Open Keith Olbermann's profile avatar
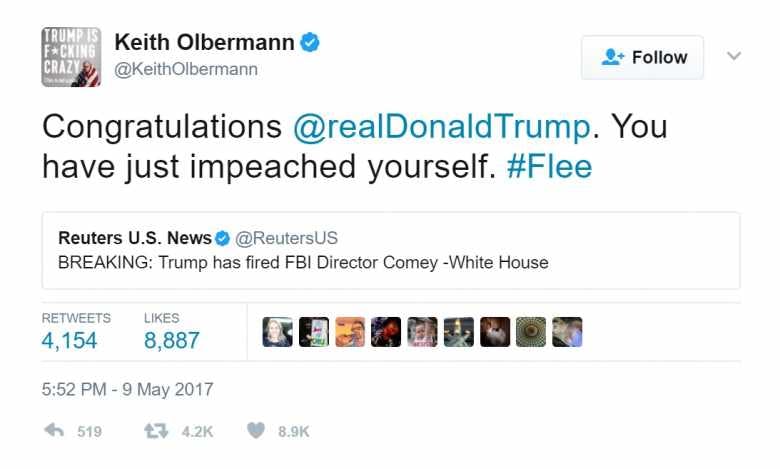The image size is (780, 469). pos(71,57)
